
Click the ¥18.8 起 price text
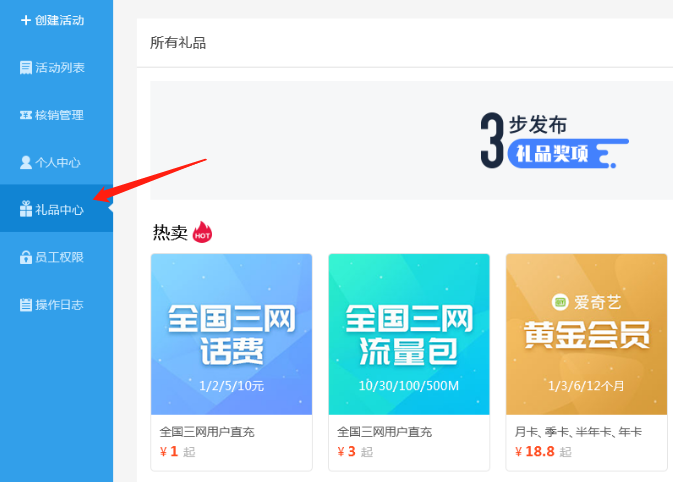[543, 452]
